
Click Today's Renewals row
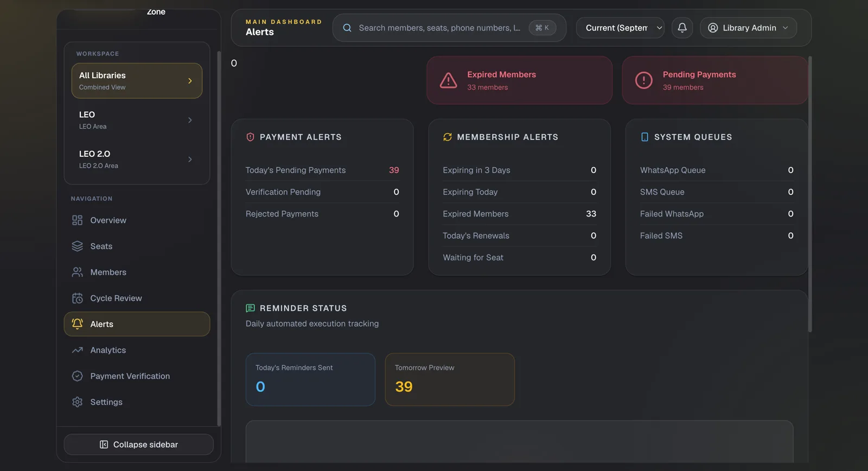tap(519, 235)
